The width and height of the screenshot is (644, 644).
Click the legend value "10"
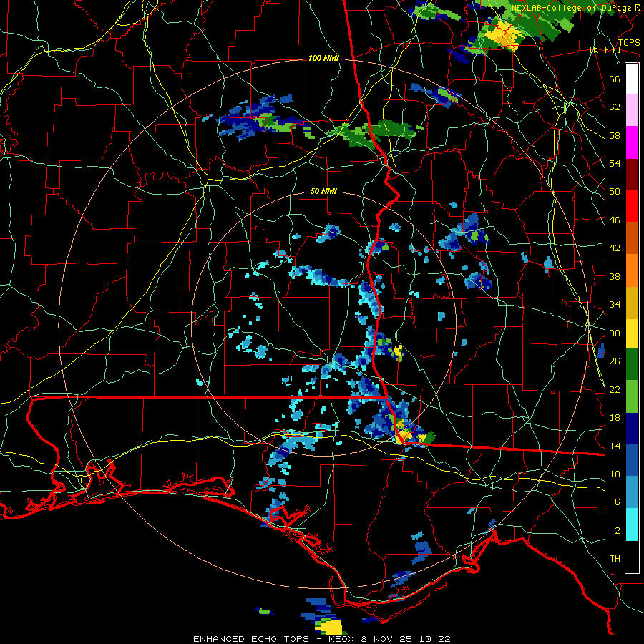pyautogui.click(x=615, y=474)
